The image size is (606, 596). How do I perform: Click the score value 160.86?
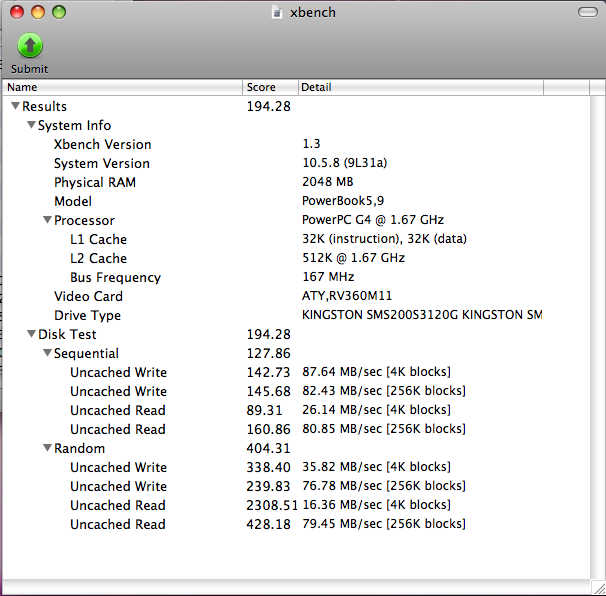[x=269, y=429]
